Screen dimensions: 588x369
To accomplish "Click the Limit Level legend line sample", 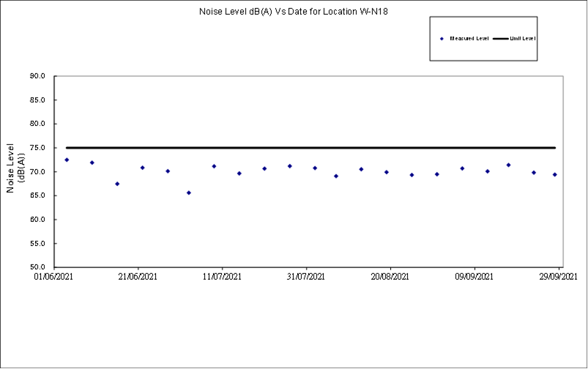I will point(500,38).
